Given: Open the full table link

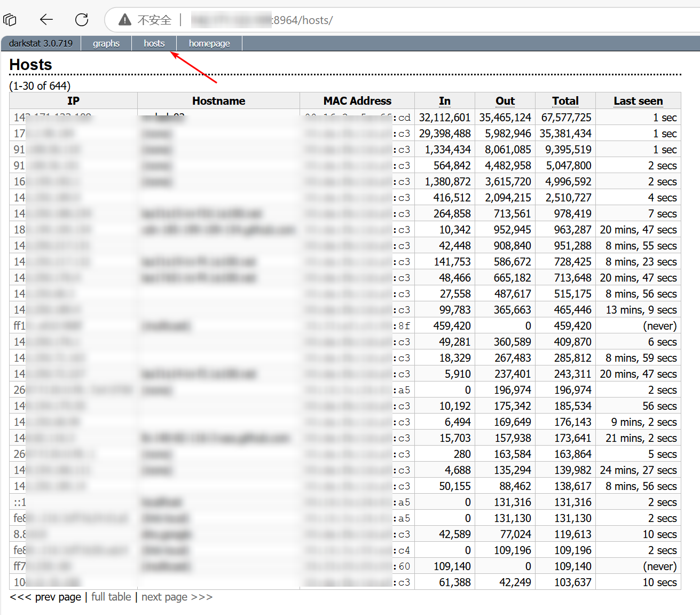Looking at the screenshot, I should point(111,597).
